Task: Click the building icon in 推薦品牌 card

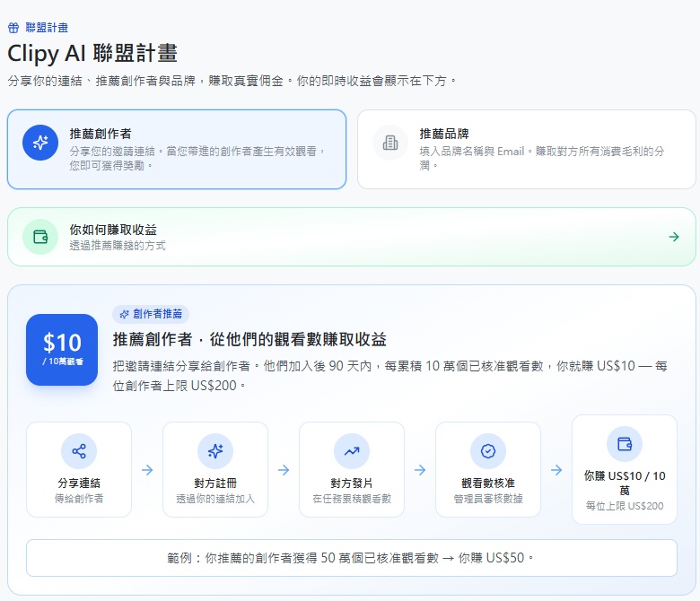Action: coord(390,143)
